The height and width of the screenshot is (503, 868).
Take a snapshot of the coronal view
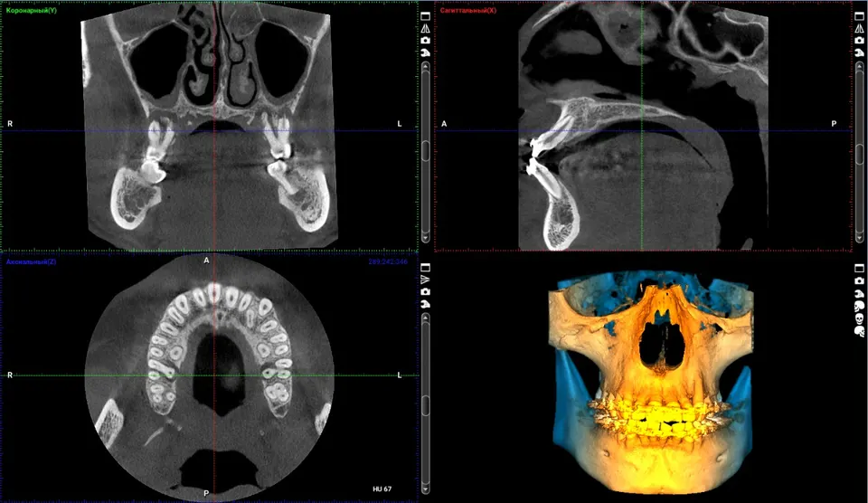click(425, 40)
